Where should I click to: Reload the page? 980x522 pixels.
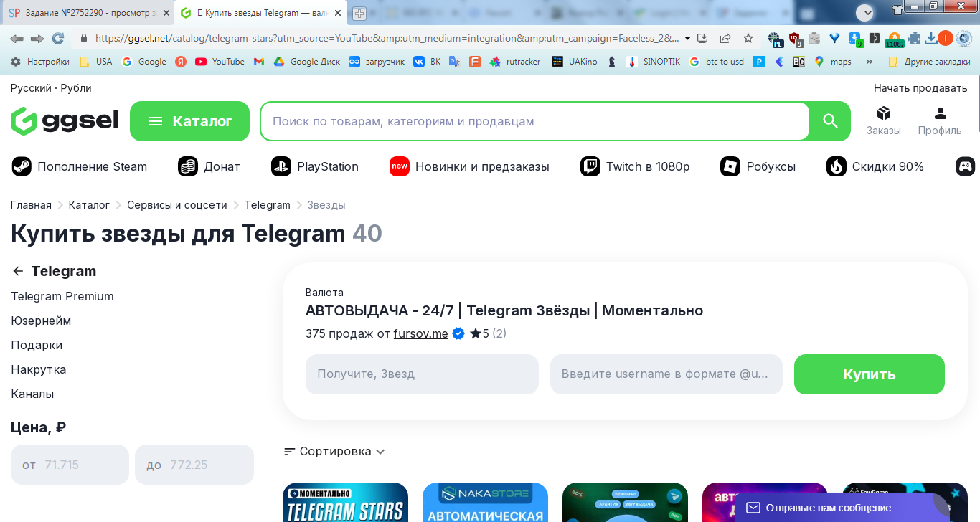click(58, 38)
